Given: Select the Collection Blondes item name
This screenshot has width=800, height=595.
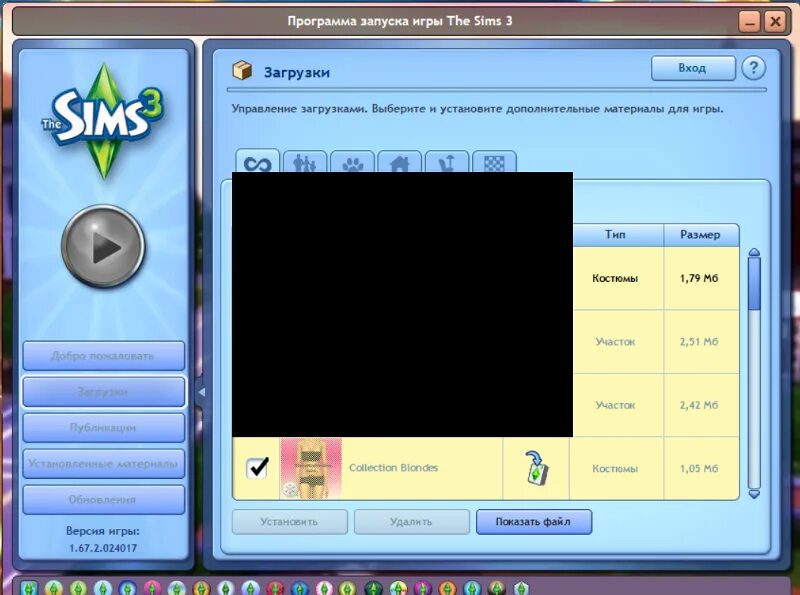Looking at the screenshot, I should 393,467.
